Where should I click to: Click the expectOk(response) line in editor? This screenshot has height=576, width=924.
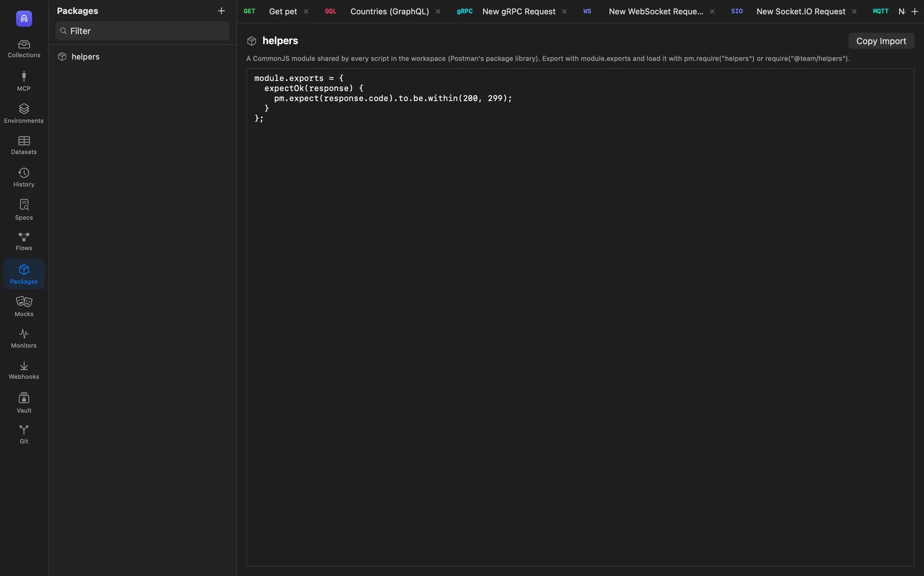tap(314, 88)
